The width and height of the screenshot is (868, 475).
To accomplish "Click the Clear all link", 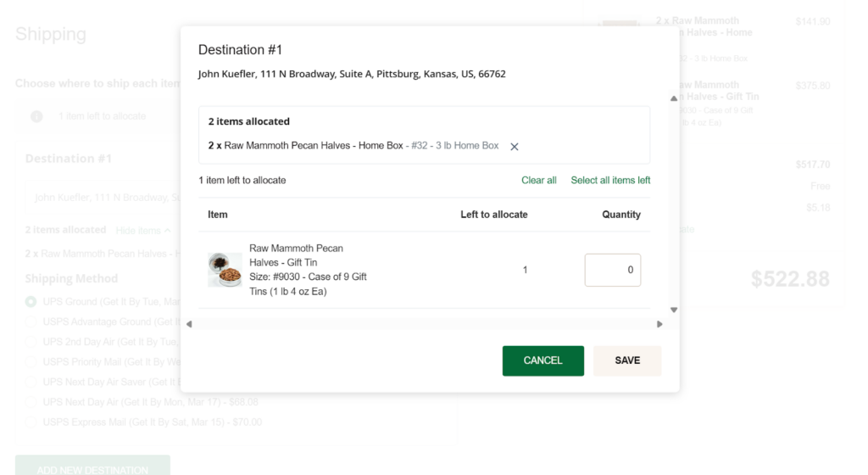I will 538,181.
